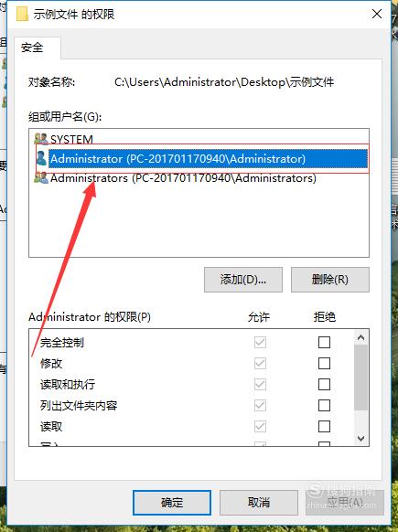The height and width of the screenshot is (532, 398).
Task: Close the 示例文件 permissions dialog
Action: pyautogui.click(x=377, y=14)
